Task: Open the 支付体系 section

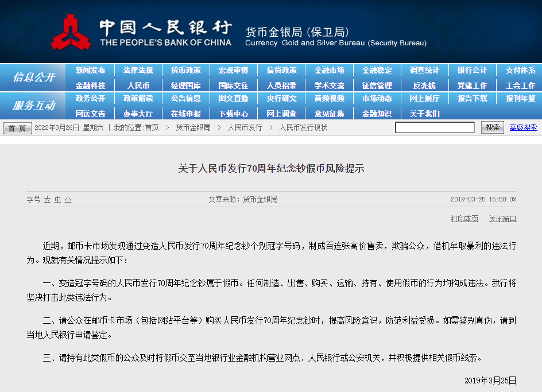Action: (x=520, y=70)
